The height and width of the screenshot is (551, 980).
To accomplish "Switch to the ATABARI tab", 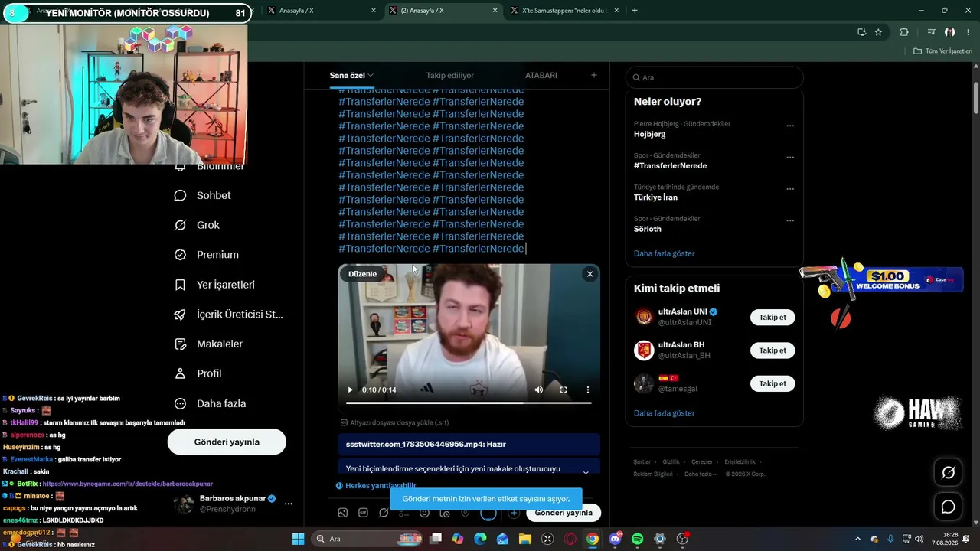I will point(541,75).
